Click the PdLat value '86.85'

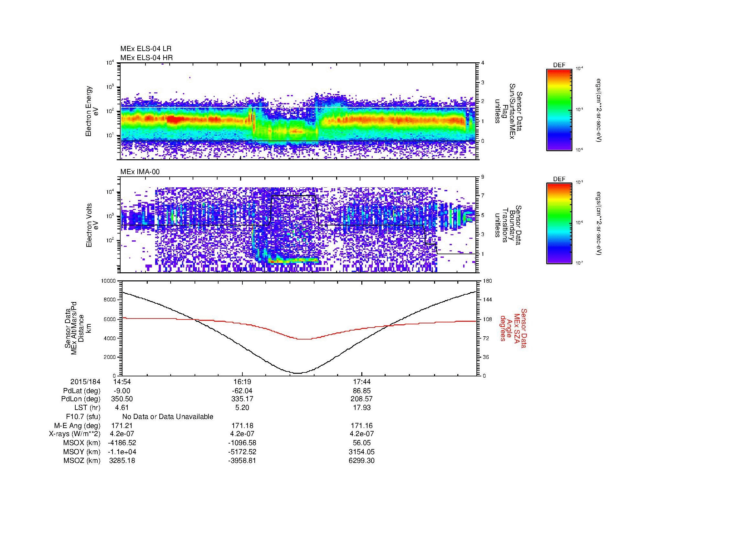[362, 391]
